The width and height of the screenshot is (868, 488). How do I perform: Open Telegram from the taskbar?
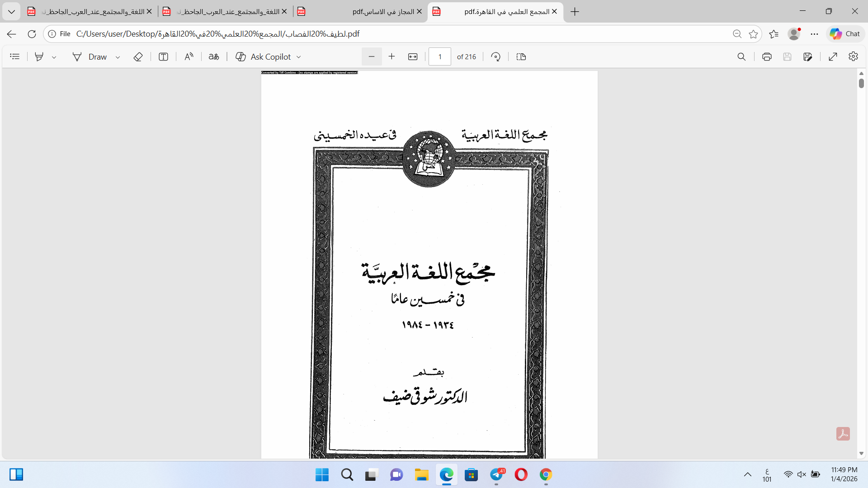496,475
